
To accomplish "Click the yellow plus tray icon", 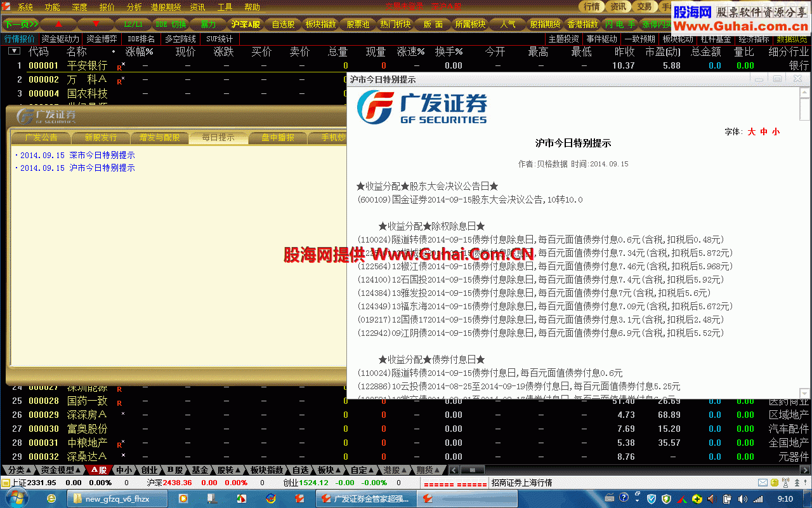I will pyautogui.click(x=697, y=499).
